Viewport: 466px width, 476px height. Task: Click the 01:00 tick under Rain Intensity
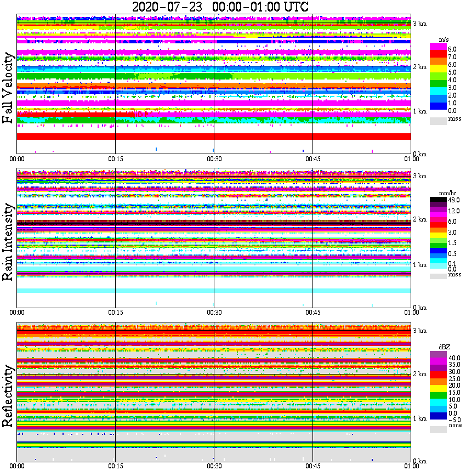[412, 313]
